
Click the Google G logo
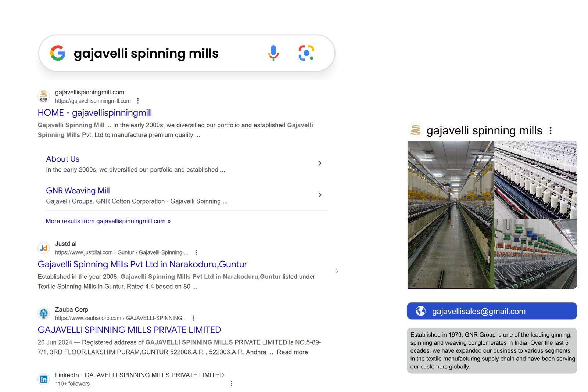pyautogui.click(x=58, y=53)
